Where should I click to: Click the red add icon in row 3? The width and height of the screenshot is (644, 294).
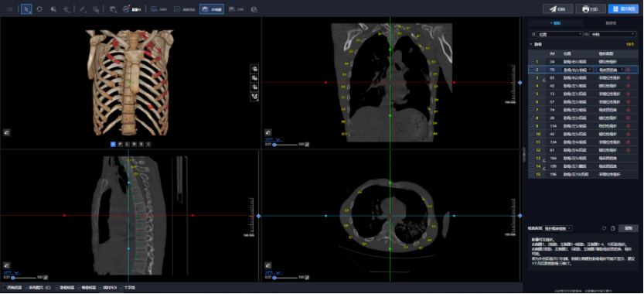pyautogui.click(x=628, y=77)
